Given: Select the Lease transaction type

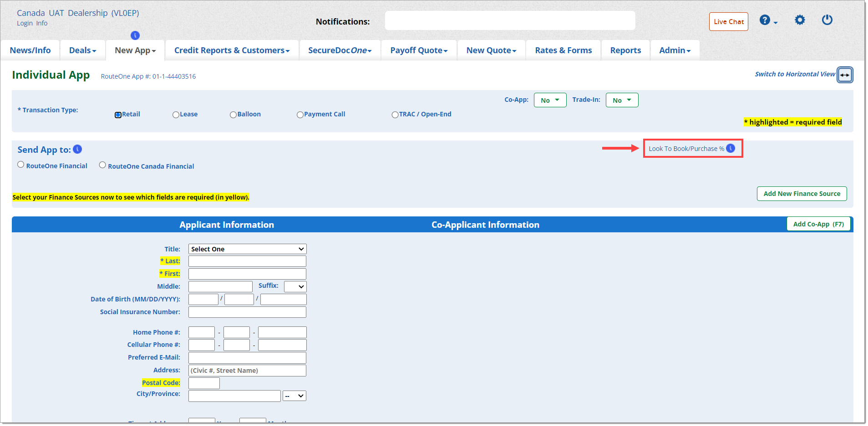Looking at the screenshot, I should tap(176, 115).
